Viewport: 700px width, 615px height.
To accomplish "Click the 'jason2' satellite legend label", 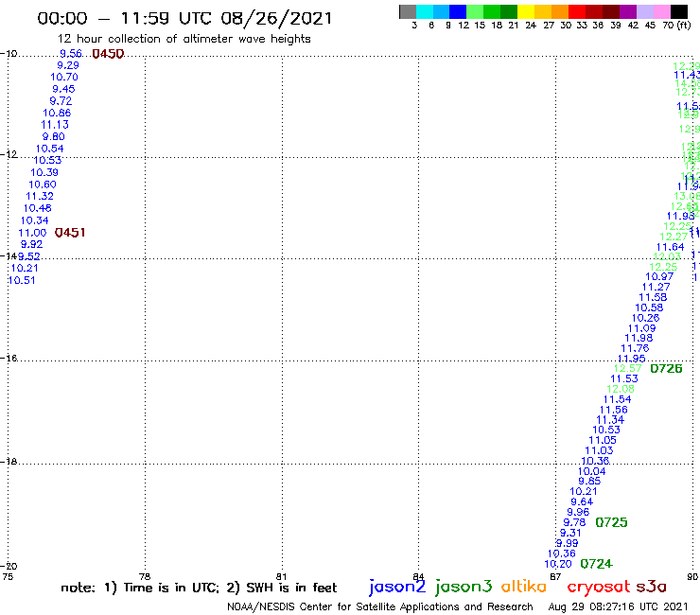I will point(397,587).
